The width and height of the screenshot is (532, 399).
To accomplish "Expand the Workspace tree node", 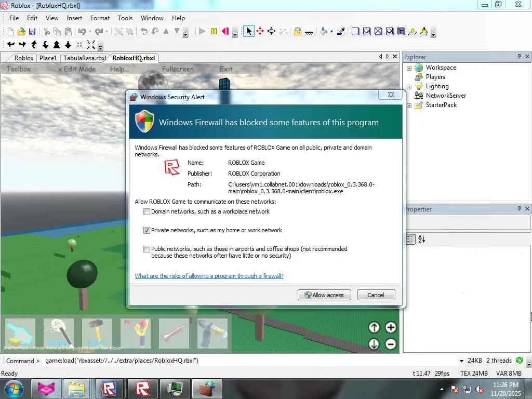I will point(409,68).
